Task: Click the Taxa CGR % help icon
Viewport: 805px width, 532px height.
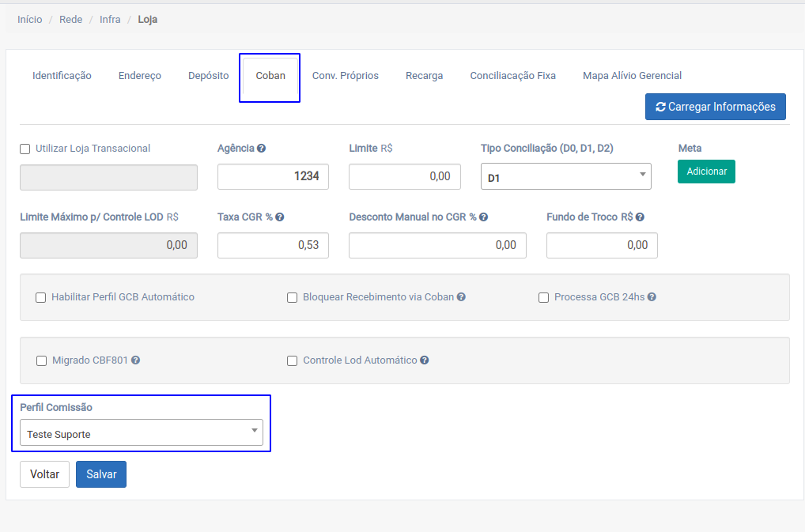Action: pyautogui.click(x=280, y=217)
